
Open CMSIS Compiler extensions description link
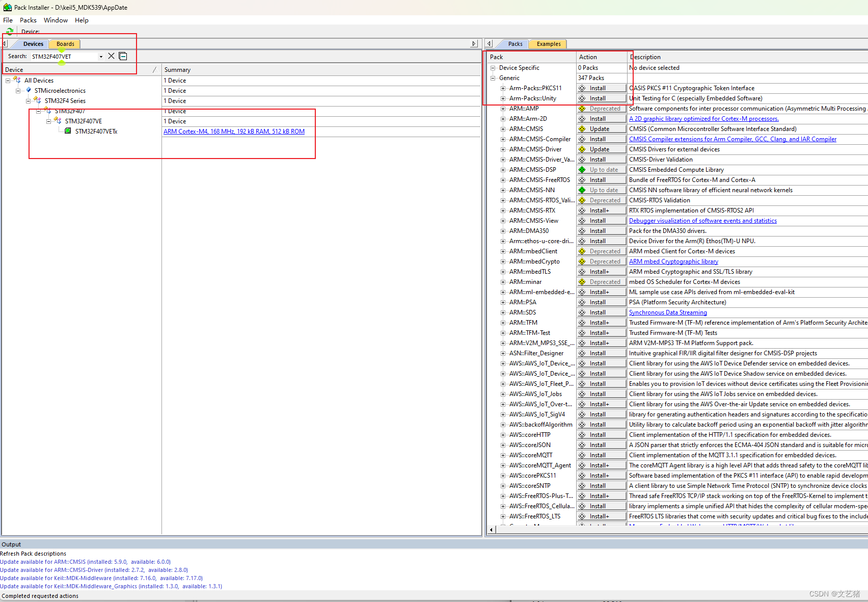(x=733, y=139)
